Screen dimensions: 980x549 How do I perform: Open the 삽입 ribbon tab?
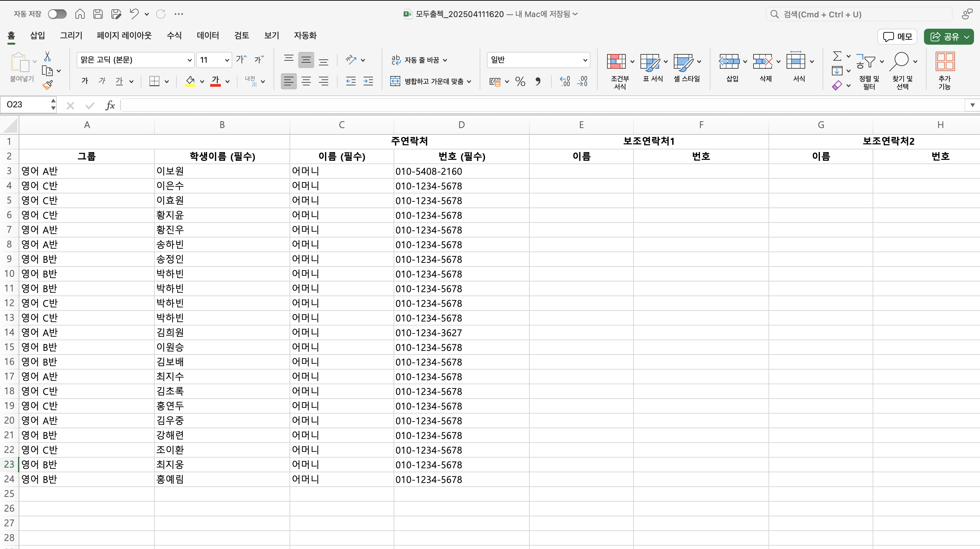coord(37,35)
